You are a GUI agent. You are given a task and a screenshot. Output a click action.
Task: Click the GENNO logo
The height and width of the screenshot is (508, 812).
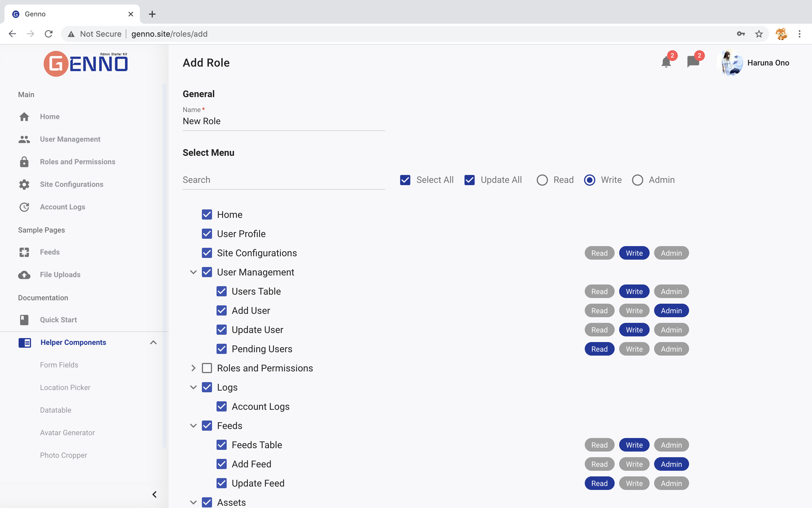tap(86, 63)
